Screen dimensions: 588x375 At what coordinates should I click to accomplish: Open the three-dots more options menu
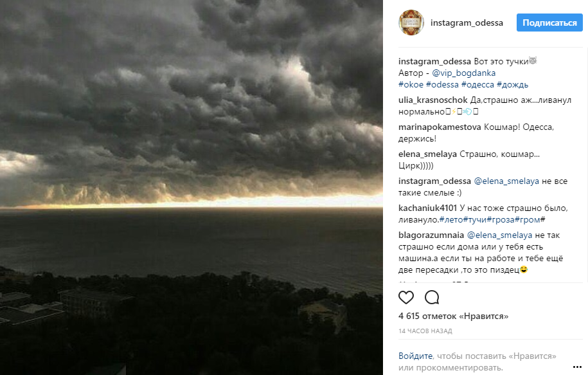[577, 367]
